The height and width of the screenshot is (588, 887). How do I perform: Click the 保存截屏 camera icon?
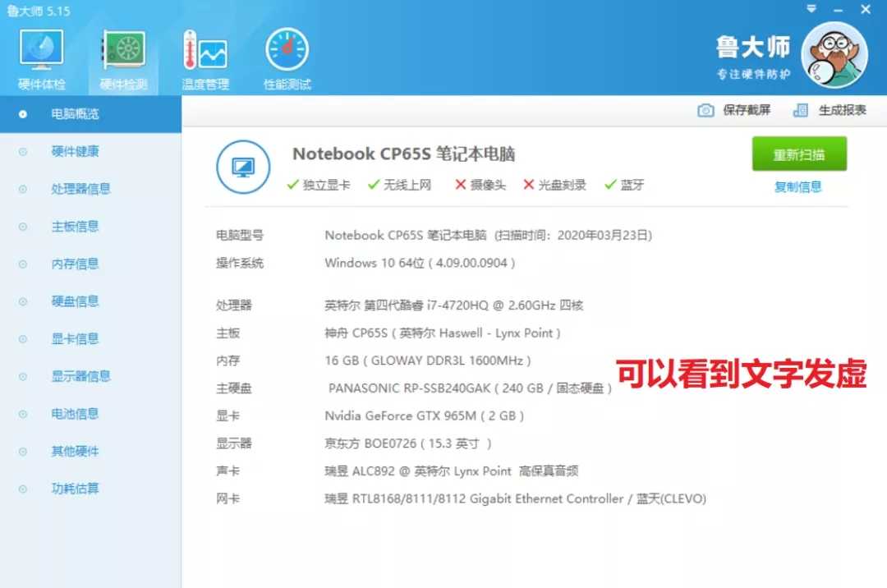[705, 111]
